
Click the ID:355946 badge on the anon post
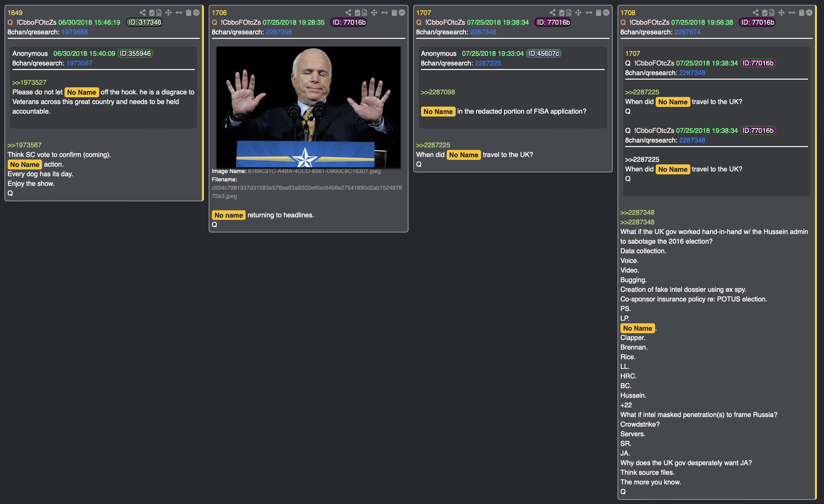tap(136, 54)
